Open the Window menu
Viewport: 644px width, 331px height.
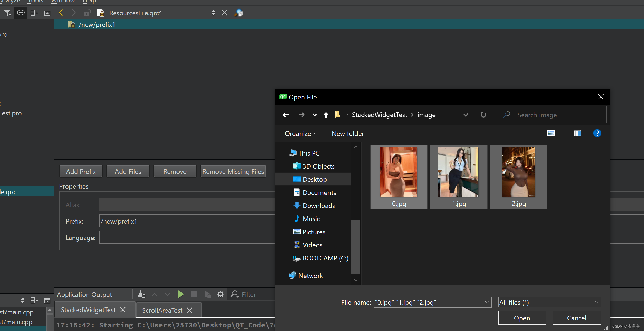coord(63,2)
